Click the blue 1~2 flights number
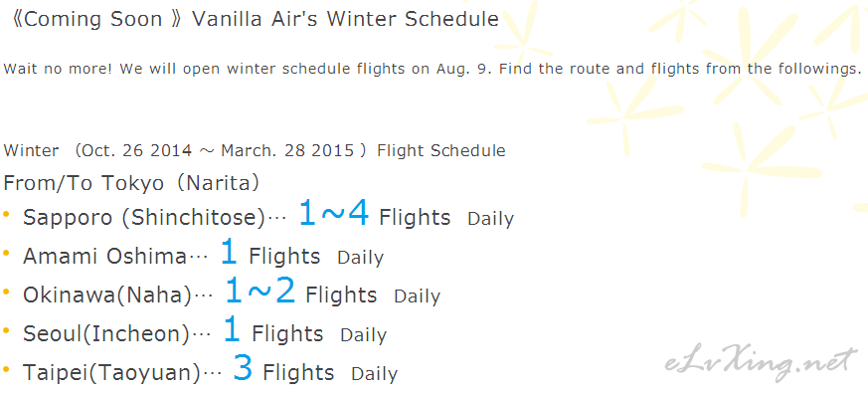 pos(260,292)
